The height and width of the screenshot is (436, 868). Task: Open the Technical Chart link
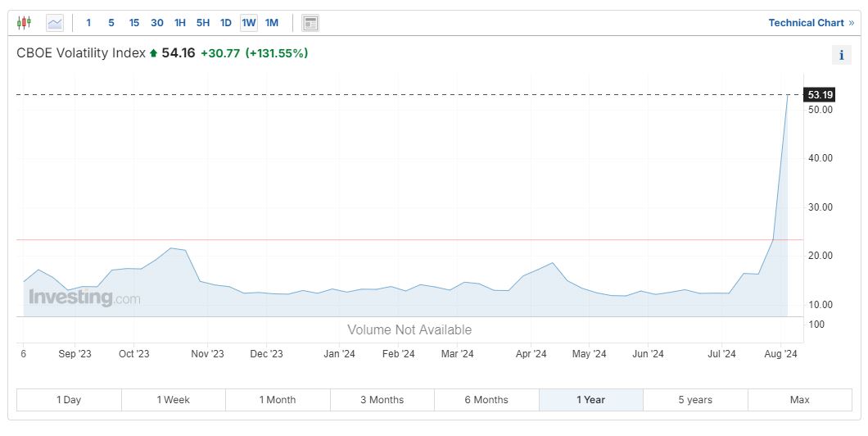point(811,23)
